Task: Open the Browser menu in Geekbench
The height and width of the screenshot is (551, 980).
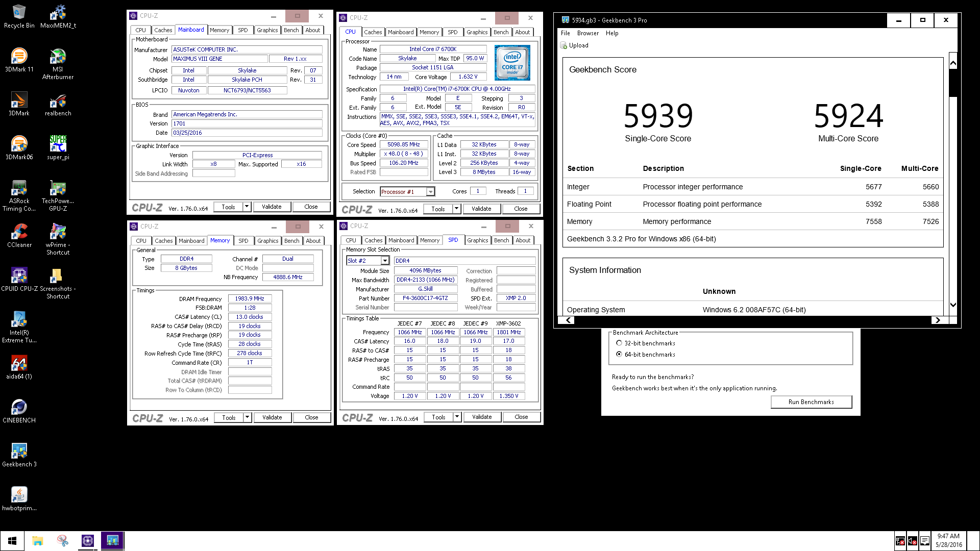Action: 588,33
